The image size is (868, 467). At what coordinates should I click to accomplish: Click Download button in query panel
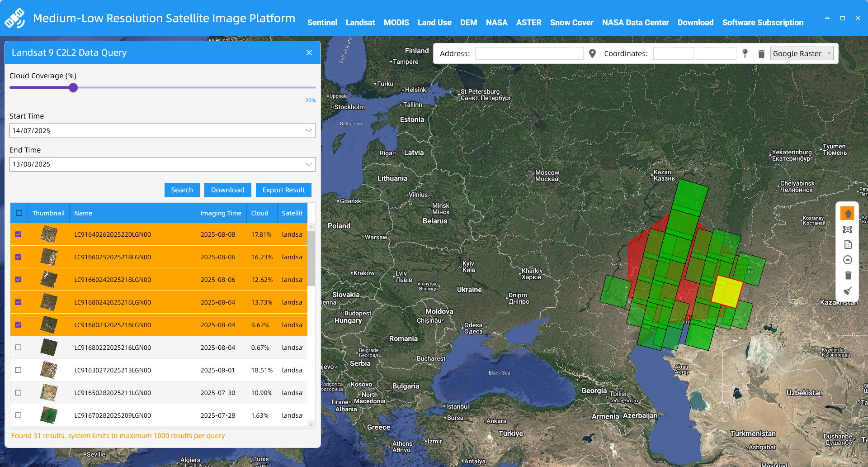[228, 190]
